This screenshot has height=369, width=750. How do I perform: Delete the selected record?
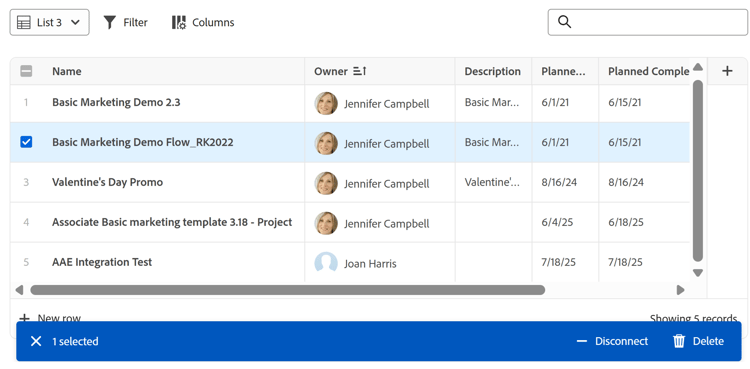[x=698, y=341]
